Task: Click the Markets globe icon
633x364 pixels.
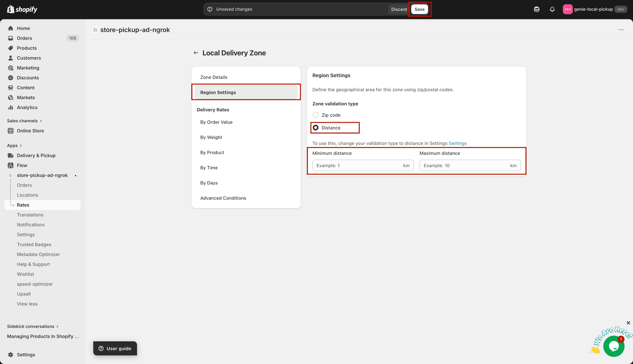Action: 11,98
